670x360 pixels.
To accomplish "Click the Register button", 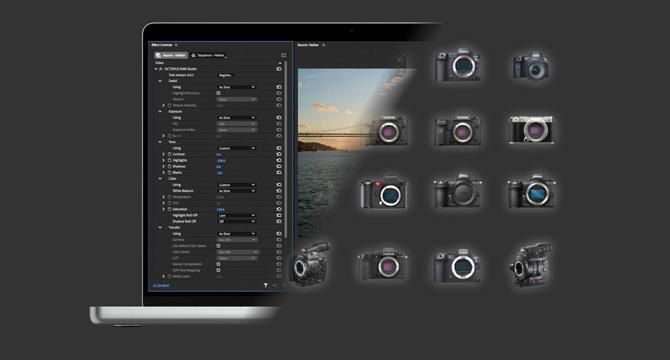I will coord(225,75).
